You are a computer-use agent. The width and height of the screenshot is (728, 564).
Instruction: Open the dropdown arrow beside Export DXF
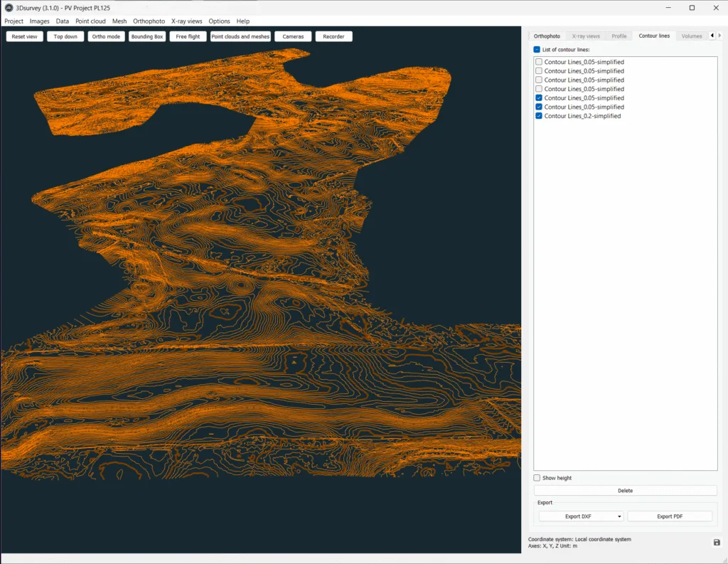pos(619,516)
